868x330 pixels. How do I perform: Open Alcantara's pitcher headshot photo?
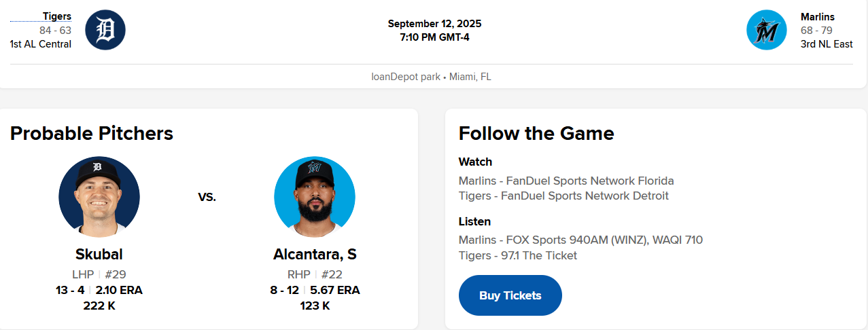click(x=315, y=197)
